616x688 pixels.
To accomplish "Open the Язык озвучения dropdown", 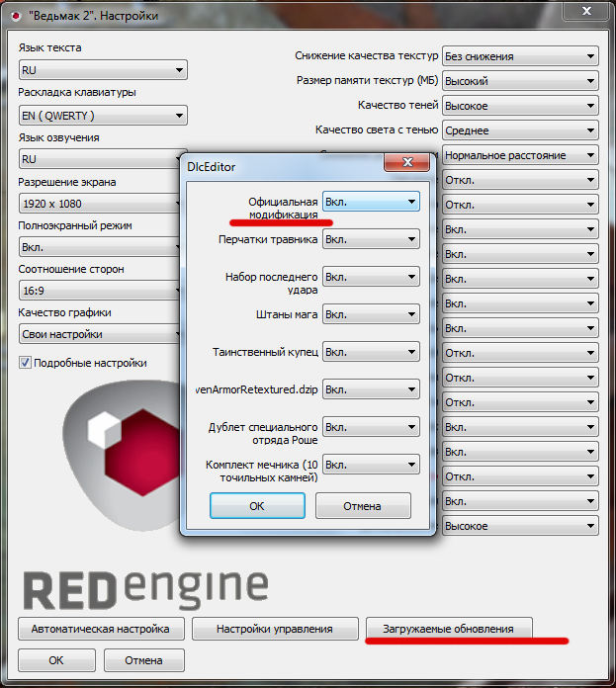I will [100, 159].
